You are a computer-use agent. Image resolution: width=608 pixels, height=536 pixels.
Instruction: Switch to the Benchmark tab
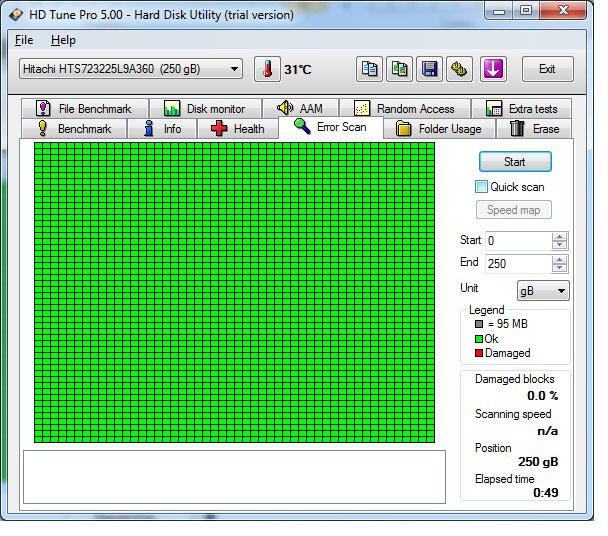74,129
